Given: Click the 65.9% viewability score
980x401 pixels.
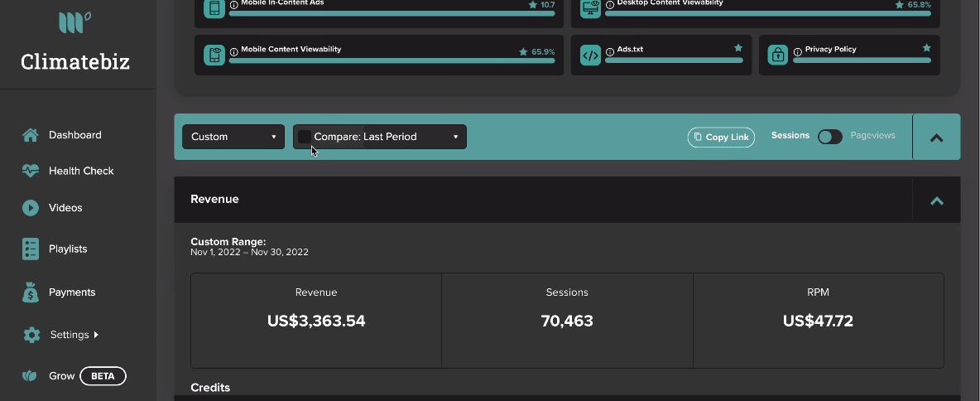Looking at the screenshot, I should (x=543, y=52).
